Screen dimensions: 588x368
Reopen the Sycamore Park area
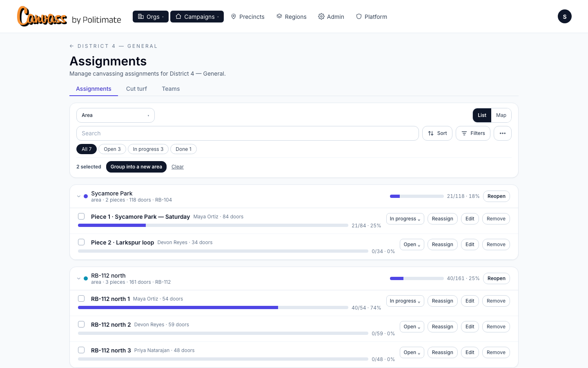coord(497,196)
